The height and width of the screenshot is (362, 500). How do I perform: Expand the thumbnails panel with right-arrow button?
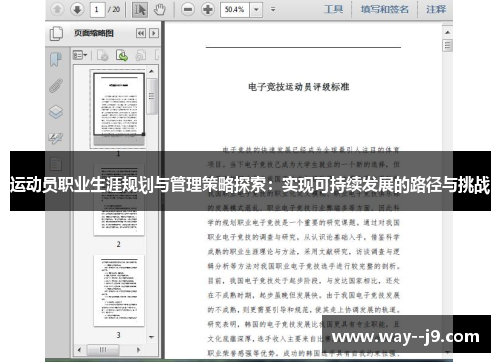click(154, 33)
